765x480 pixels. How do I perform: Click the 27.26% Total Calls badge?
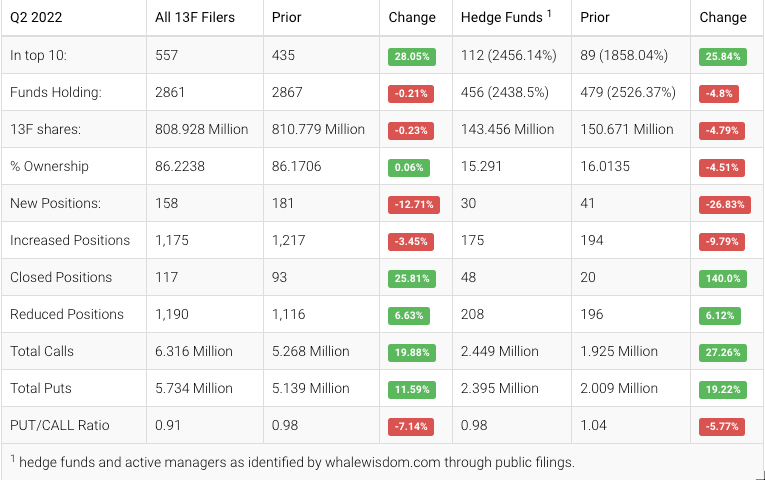tap(722, 353)
